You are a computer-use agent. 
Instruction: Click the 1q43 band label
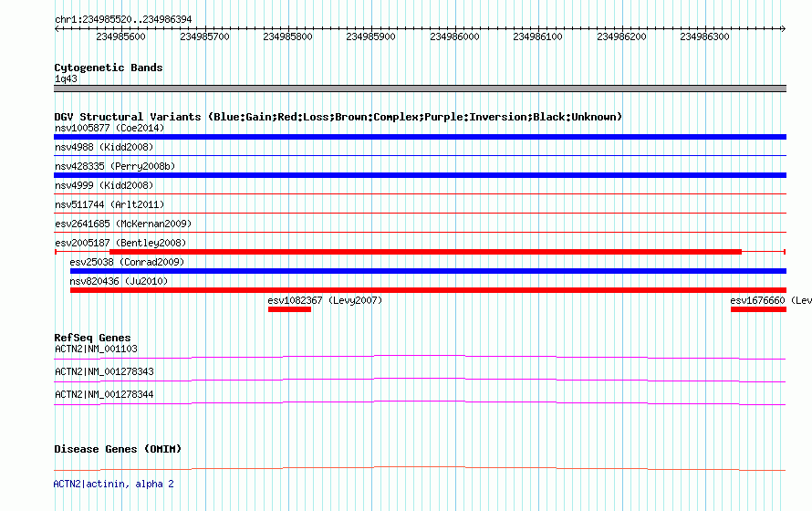tap(66, 78)
